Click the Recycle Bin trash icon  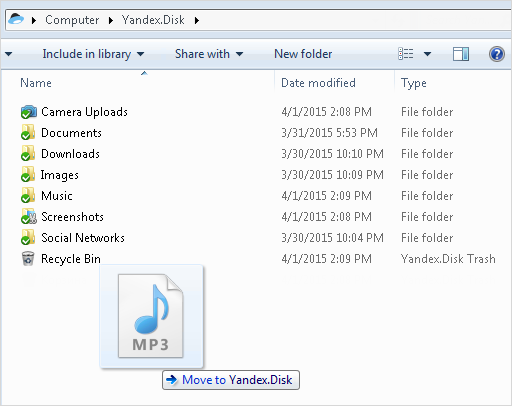click(28, 259)
